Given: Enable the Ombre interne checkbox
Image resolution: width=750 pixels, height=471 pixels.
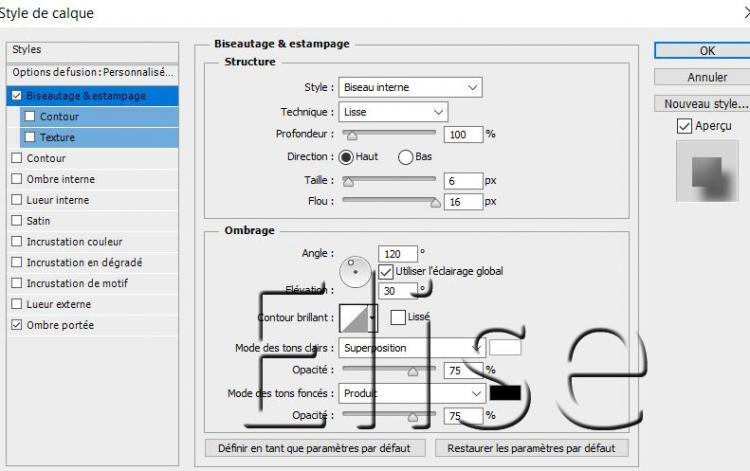Looking at the screenshot, I should 16,179.
